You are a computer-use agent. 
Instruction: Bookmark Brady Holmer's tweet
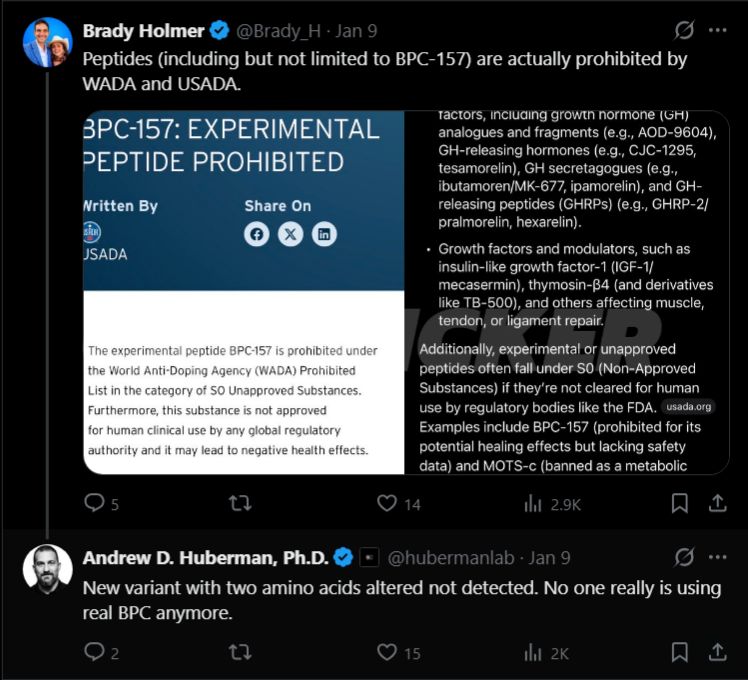coord(679,504)
